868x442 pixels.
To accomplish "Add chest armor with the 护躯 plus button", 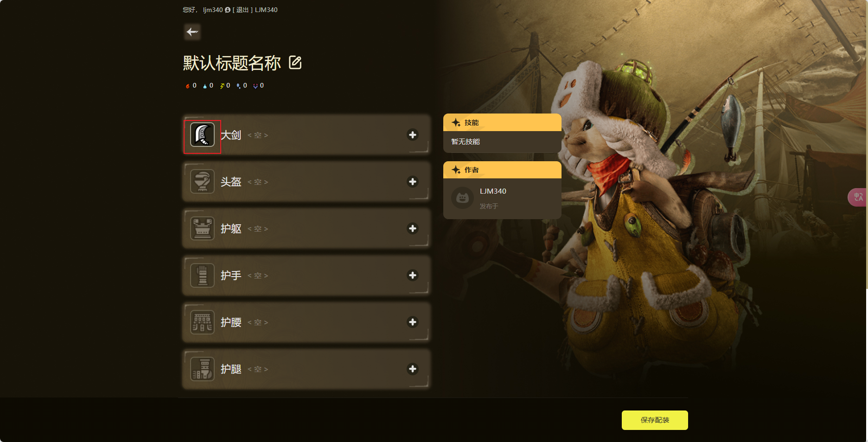I will [413, 228].
